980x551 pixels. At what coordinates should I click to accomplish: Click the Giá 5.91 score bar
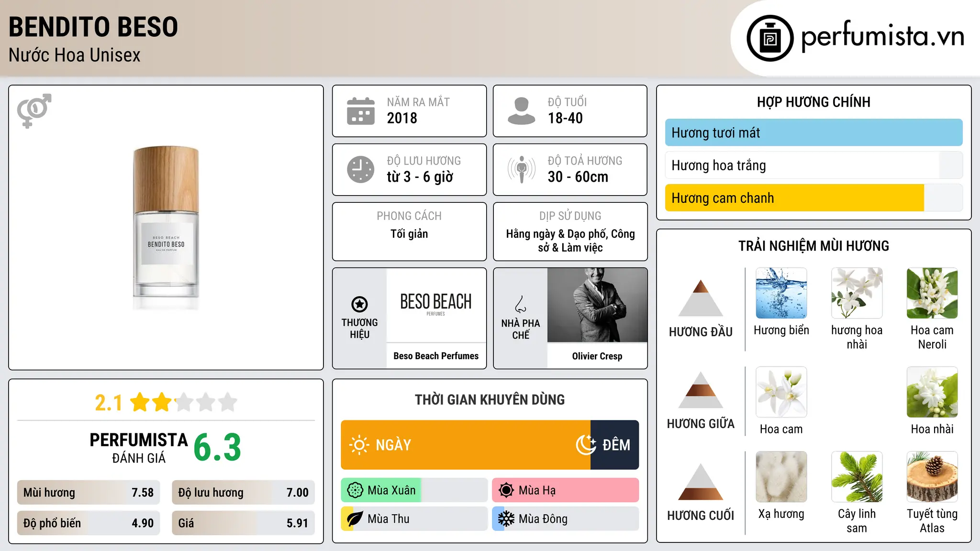point(243,523)
